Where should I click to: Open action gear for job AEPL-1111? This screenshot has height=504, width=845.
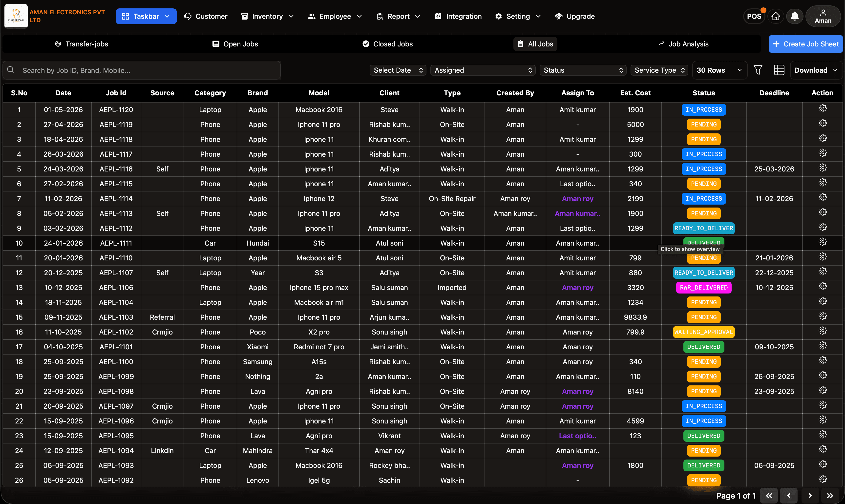tap(822, 242)
